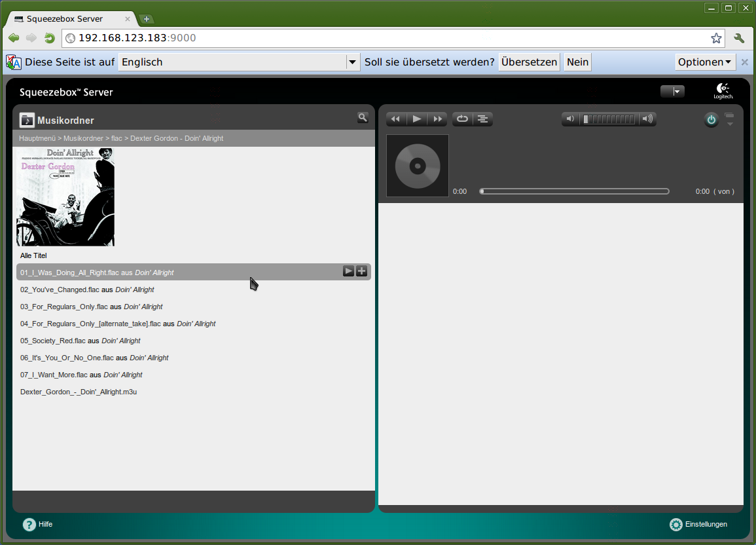This screenshot has width=756, height=545.
Task: Skip to next track with fast-forward icon
Action: [x=438, y=119]
